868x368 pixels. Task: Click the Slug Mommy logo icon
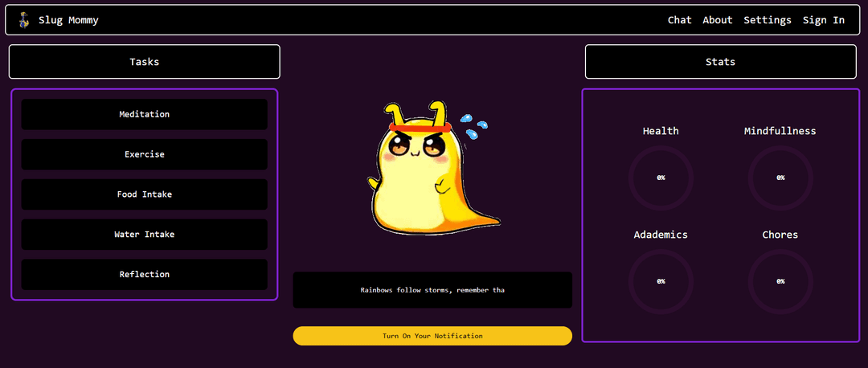pos(23,20)
